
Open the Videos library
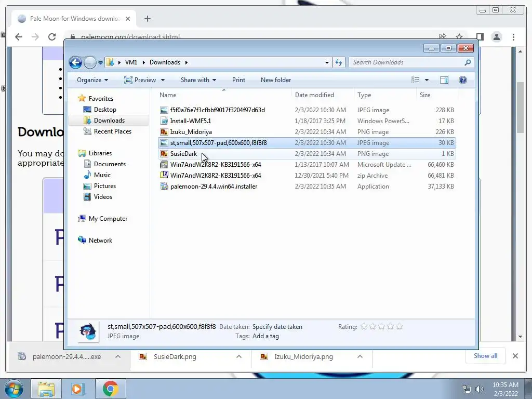click(103, 197)
